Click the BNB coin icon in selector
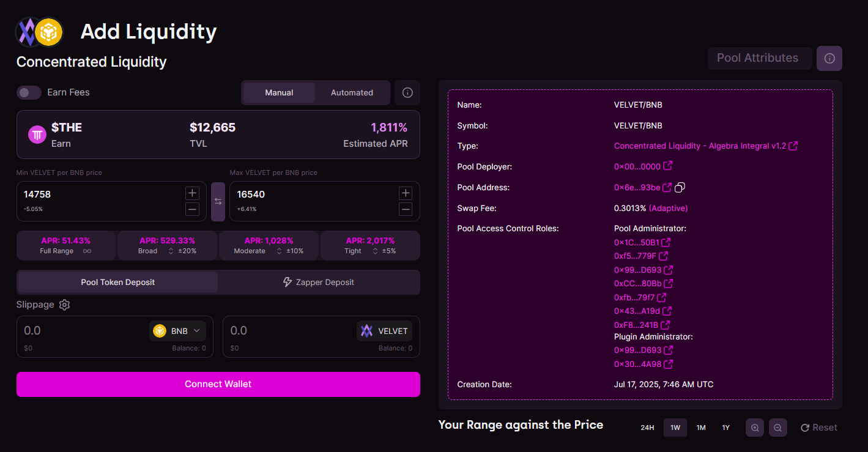Screen dimensions: 868x452 160,331
